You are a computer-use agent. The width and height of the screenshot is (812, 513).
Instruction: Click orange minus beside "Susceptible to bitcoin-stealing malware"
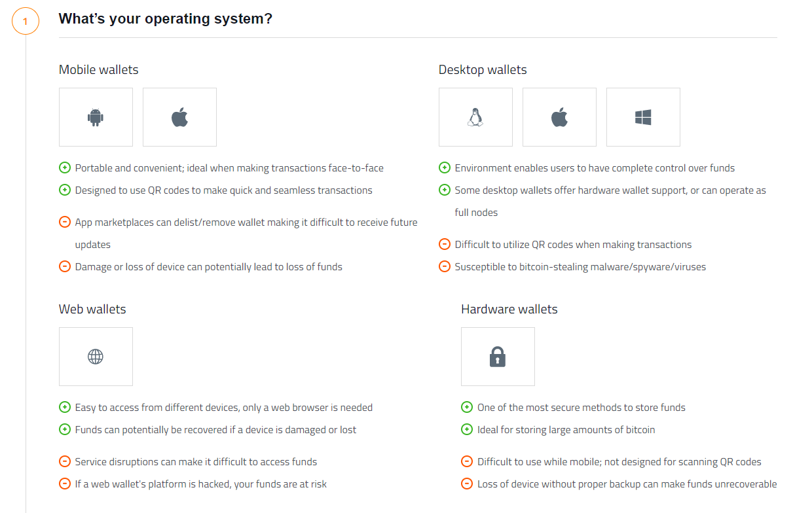click(x=445, y=267)
